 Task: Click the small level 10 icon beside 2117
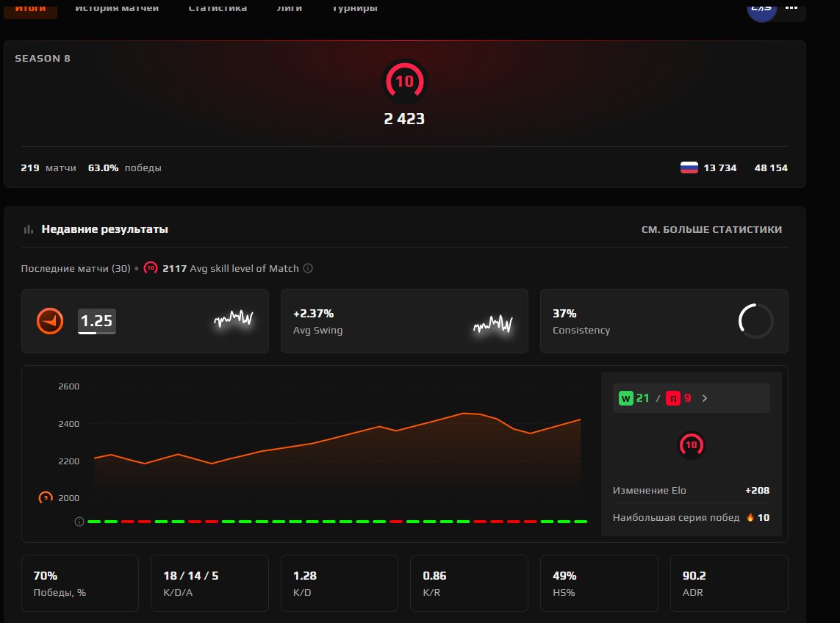[x=151, y=268]
